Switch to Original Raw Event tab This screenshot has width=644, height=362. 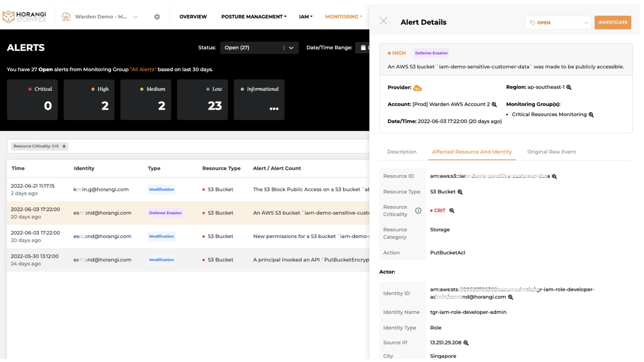pos(551,152)
